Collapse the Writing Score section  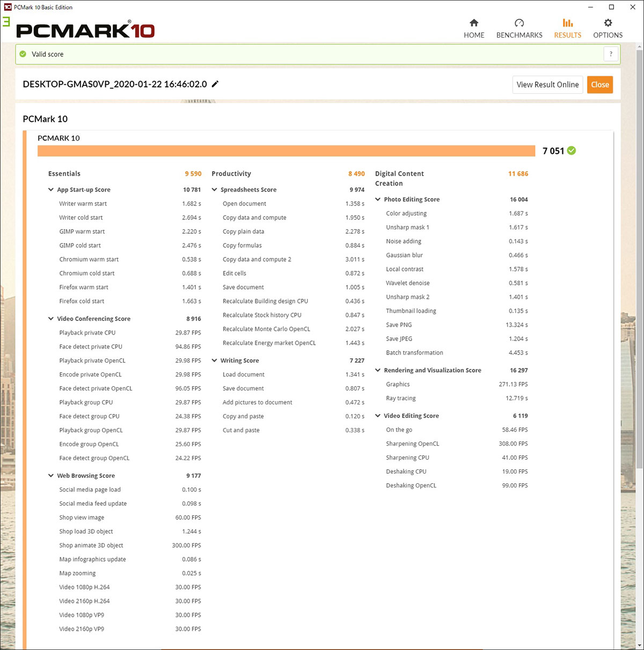(x=215, y=360)
